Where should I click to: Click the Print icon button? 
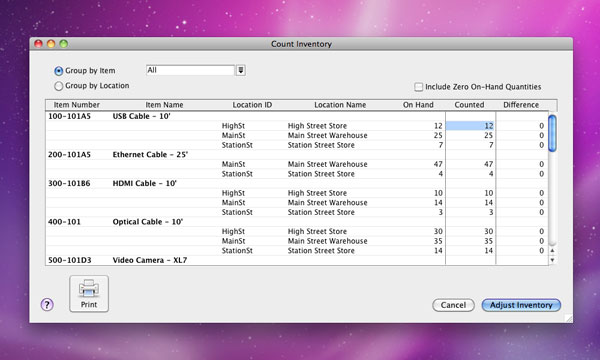click(x=89, y=293)
